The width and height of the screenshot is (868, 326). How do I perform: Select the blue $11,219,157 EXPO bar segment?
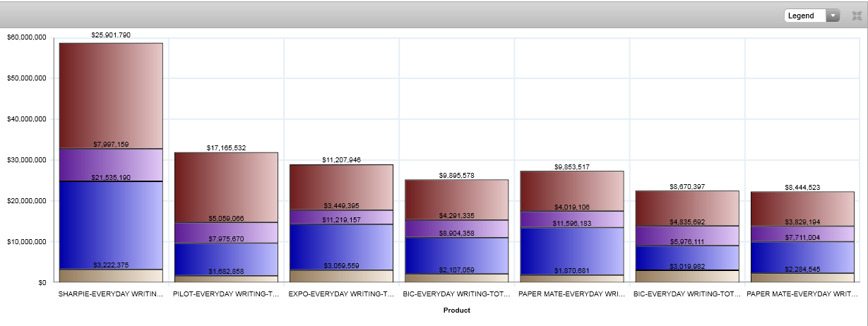341,247
